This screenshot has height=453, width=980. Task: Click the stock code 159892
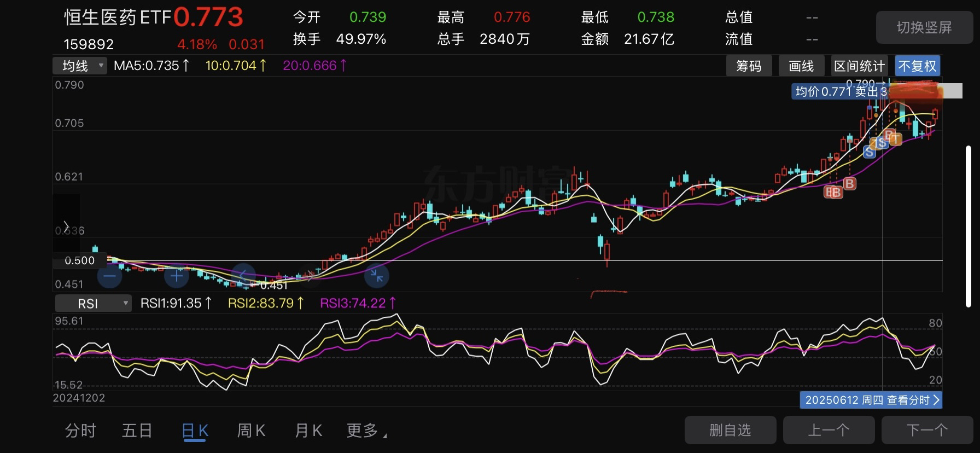pos(89,44)
